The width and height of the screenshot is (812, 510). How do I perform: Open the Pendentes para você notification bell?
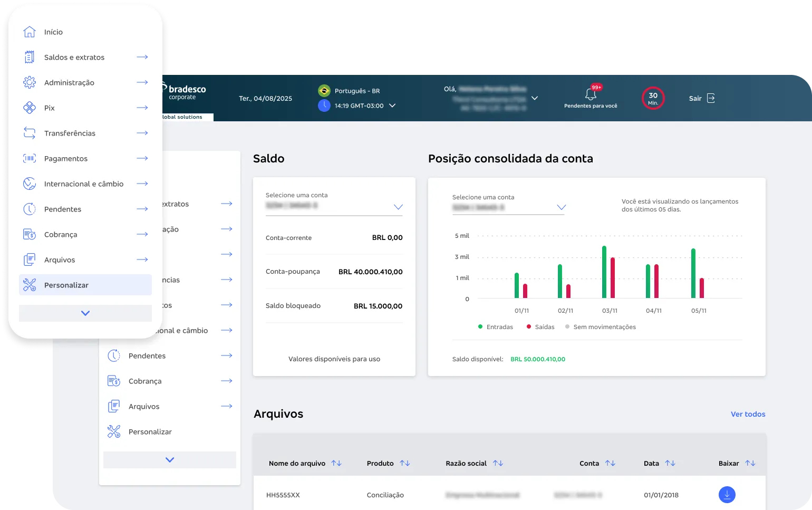pyautogui.click(x=591, y=95)
